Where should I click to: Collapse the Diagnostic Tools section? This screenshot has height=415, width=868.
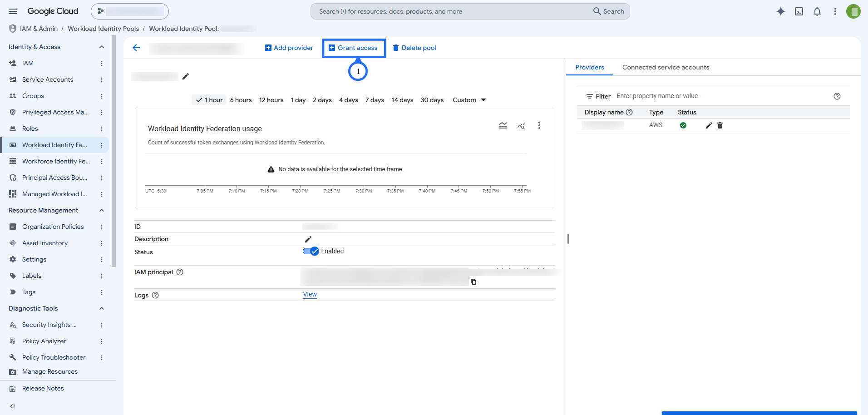coord(102,308)
